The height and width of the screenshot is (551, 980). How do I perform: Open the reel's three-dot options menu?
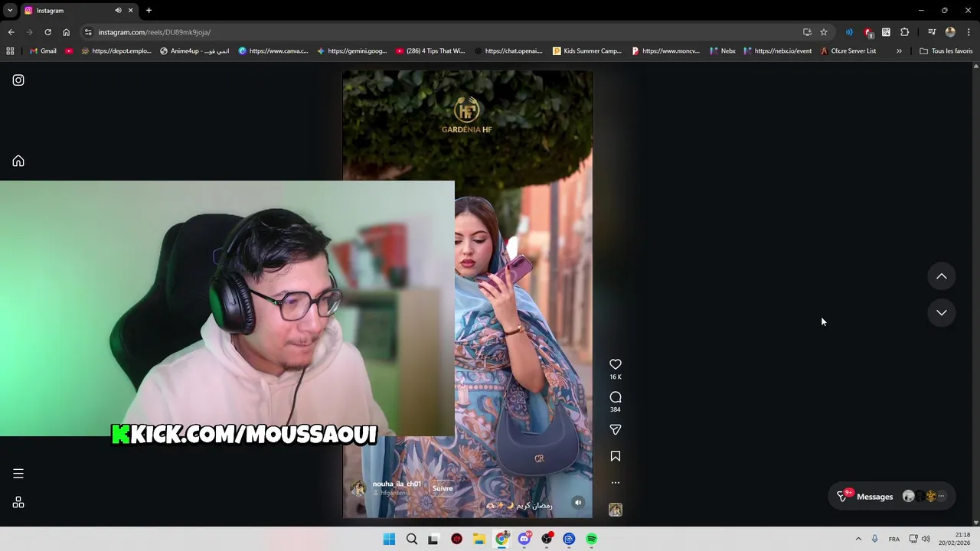coord(616,483)
